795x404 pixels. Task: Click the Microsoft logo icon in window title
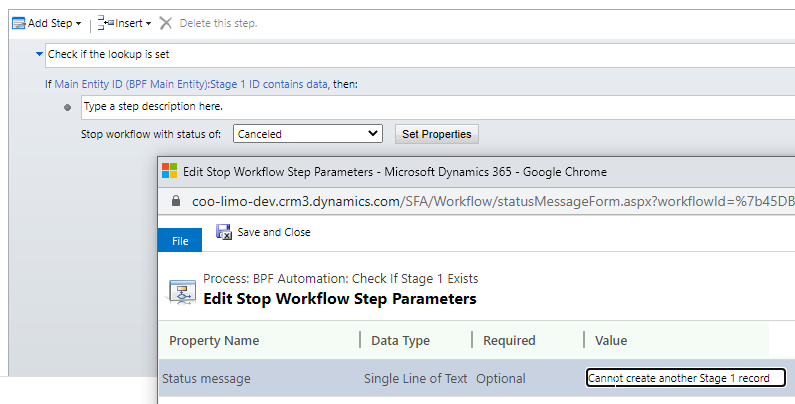click(x=169, y=171)
